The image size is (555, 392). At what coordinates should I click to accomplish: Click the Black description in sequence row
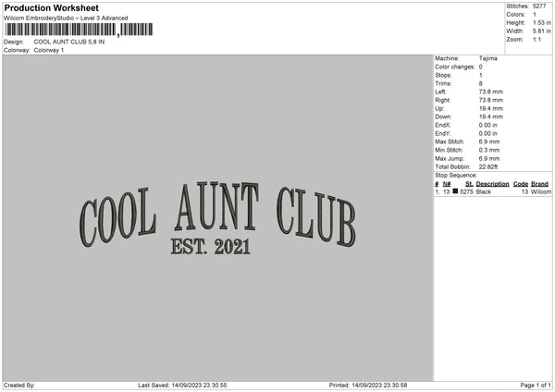point(484,191)
